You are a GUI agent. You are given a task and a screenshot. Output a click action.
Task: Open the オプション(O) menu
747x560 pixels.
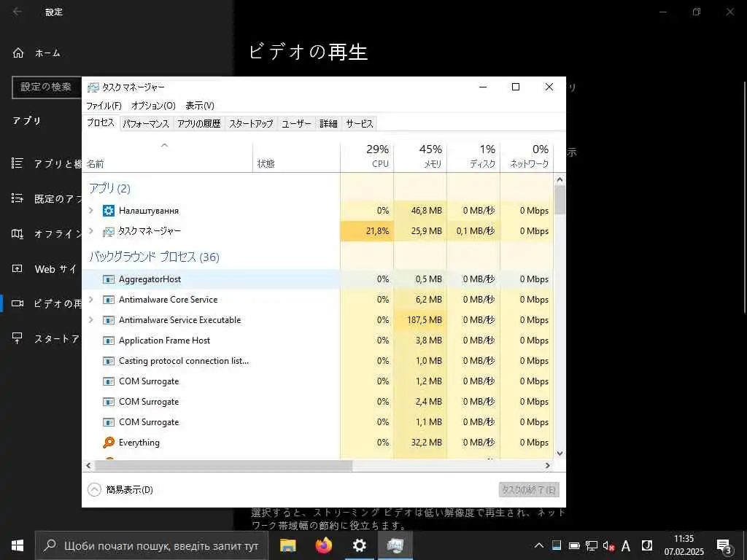[x=153, y=106]
